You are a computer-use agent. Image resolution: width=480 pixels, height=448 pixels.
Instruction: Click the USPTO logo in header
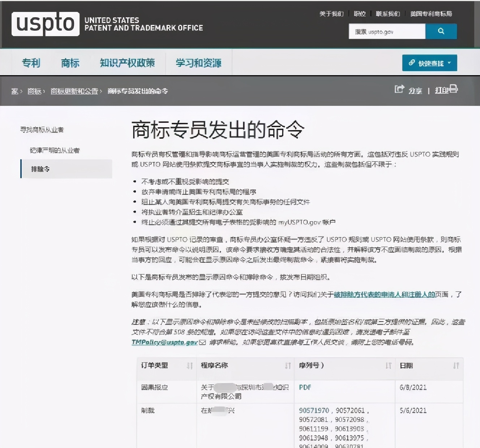coord(46,24)
